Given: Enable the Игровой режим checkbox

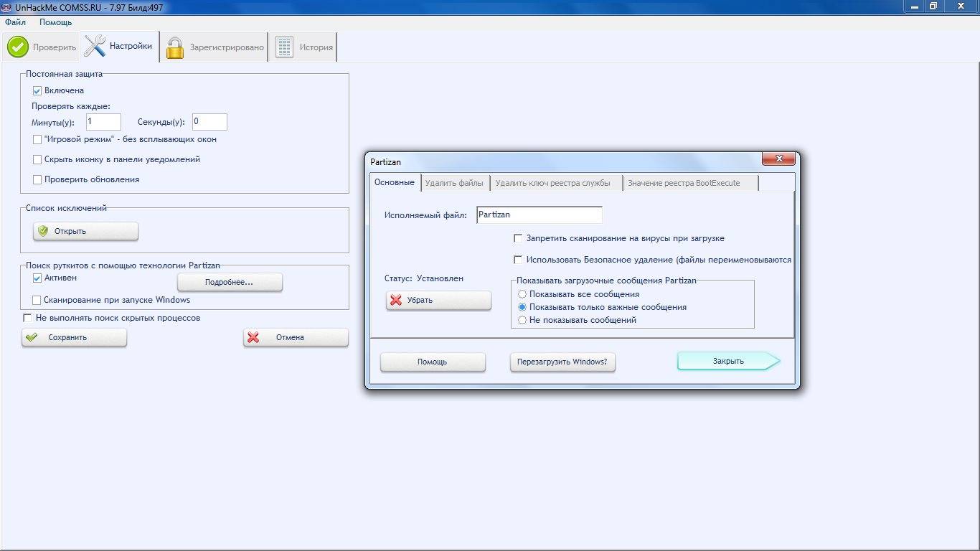Looking at the screenshot, I should coord(37,140).
